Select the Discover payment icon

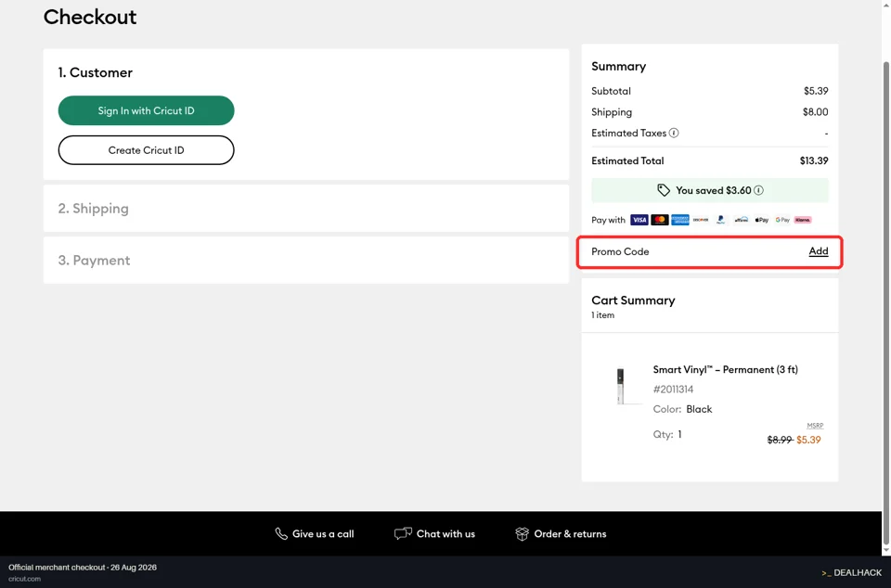tap(701, 220)
